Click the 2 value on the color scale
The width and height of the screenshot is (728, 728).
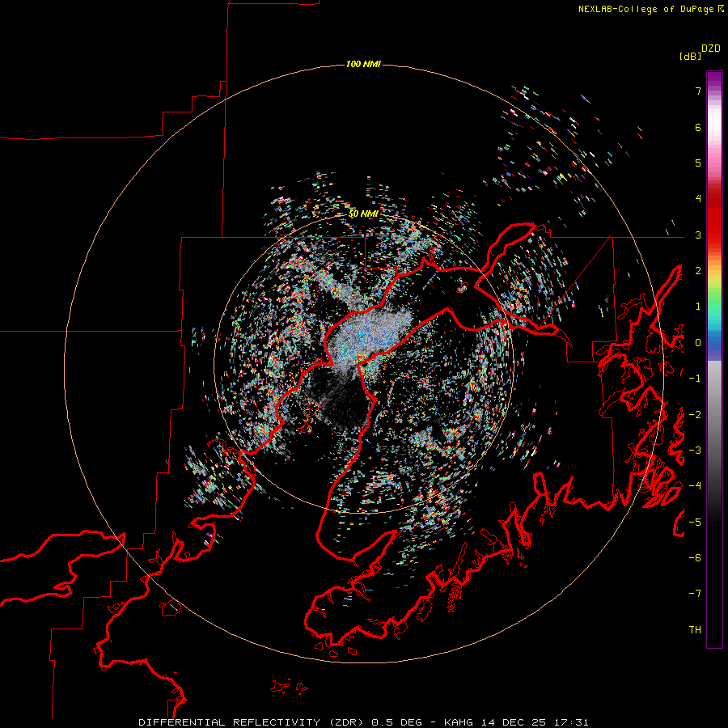click(x=698, y=271)
